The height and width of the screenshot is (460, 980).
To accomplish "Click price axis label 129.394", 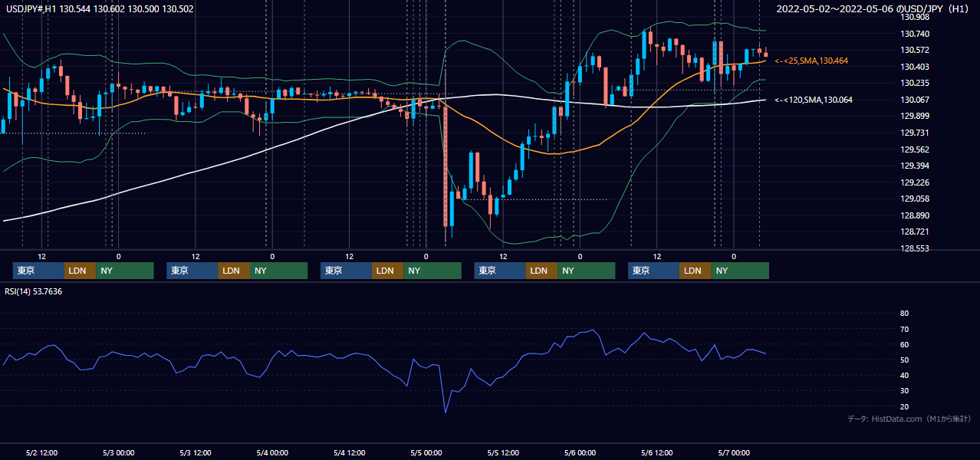I will click(915, 166).
